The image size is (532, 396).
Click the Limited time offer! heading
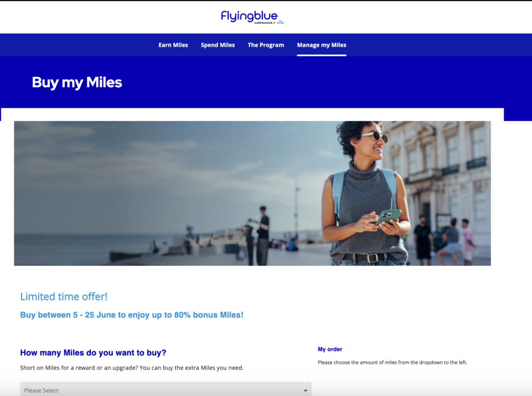click(64, 297)
